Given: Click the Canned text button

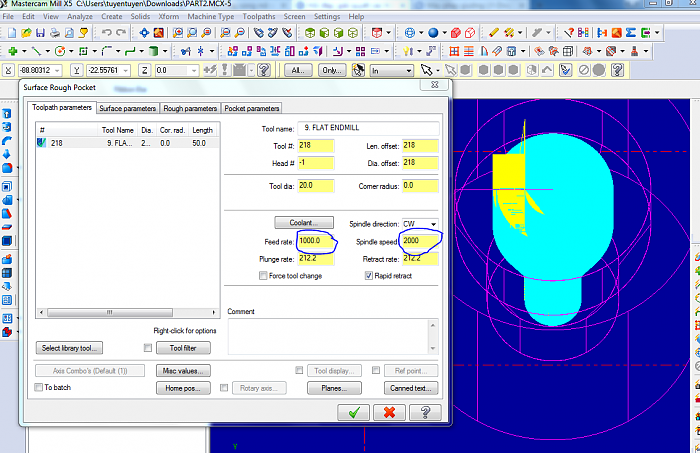Looking at the screenshot, I should click(411, 388).
